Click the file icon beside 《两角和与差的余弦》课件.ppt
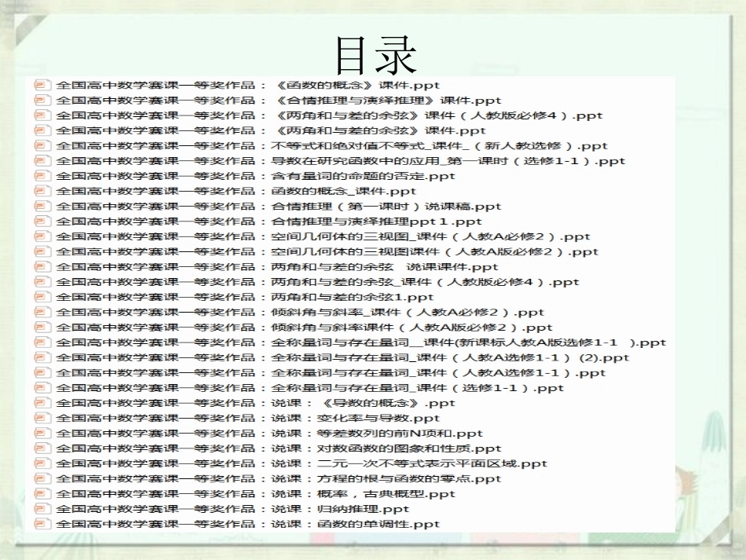This screenshot has height=560, width=746. [42, 130]
